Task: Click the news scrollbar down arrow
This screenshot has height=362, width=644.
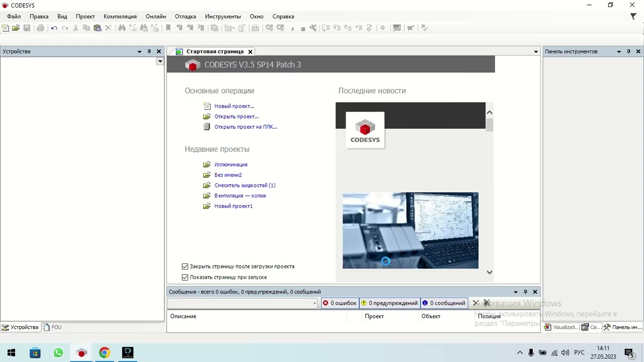Action: tap(490, 272)
